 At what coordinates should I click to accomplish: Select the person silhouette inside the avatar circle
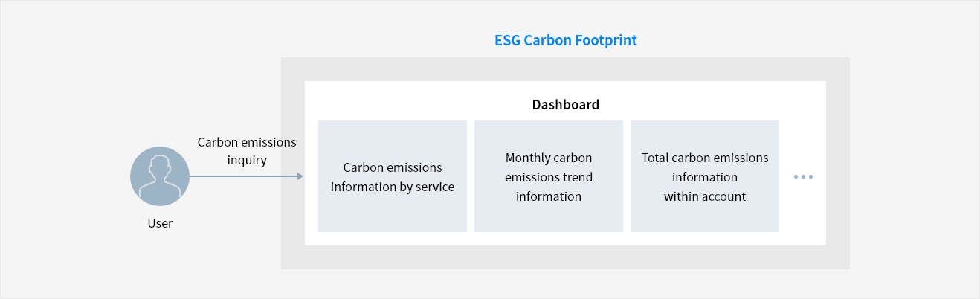[x=160, y=179]
